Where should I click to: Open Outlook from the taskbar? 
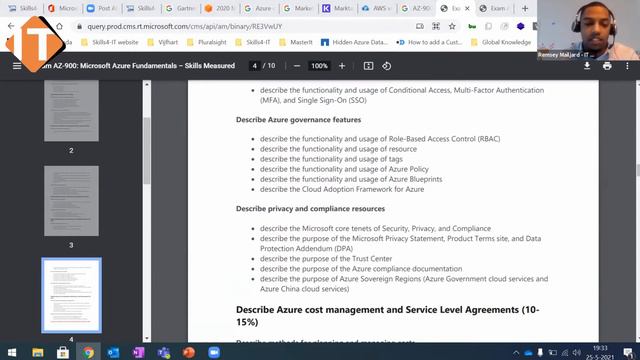click(x=113, y=352)
